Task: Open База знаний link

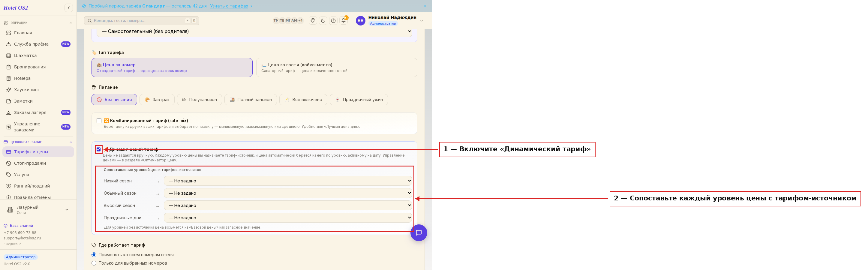Action: coord(21,226)
